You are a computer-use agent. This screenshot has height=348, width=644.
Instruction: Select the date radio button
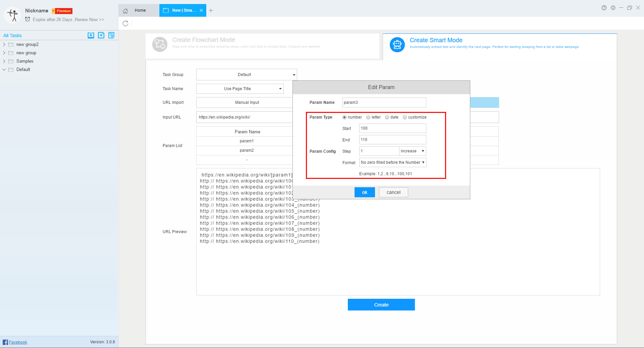click(387, 117)
